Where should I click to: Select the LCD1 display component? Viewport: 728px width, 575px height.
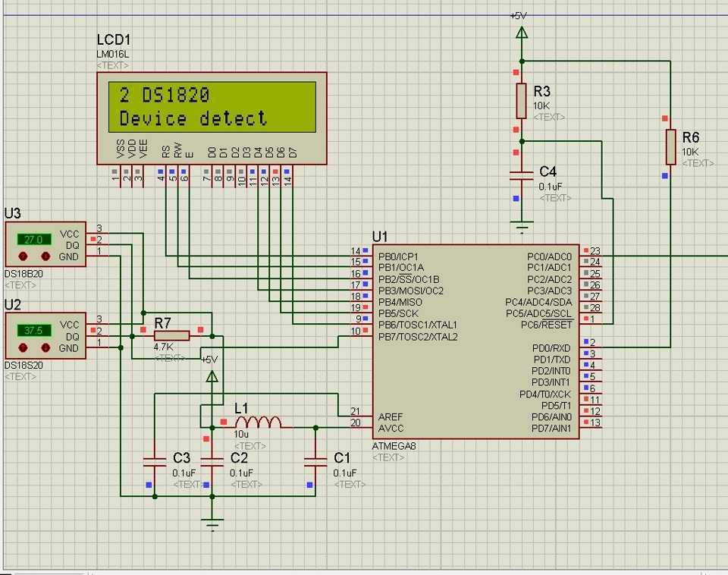(x=212, y=118)
